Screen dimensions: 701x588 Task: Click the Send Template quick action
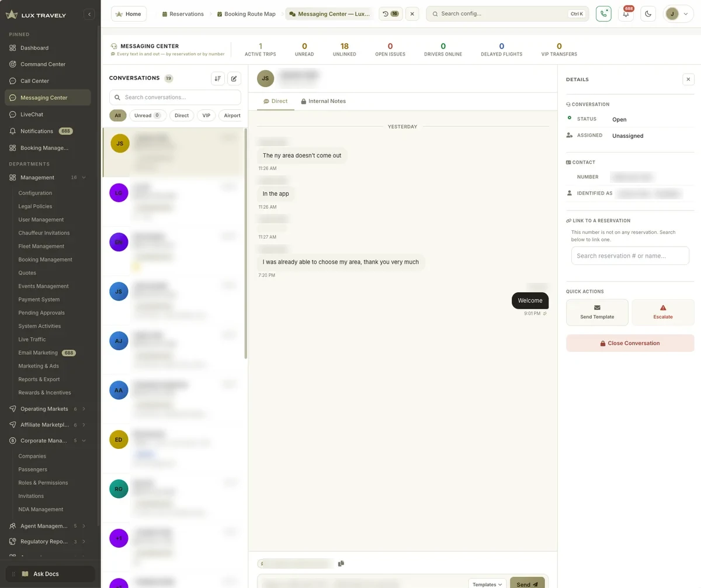coord(597,312)
